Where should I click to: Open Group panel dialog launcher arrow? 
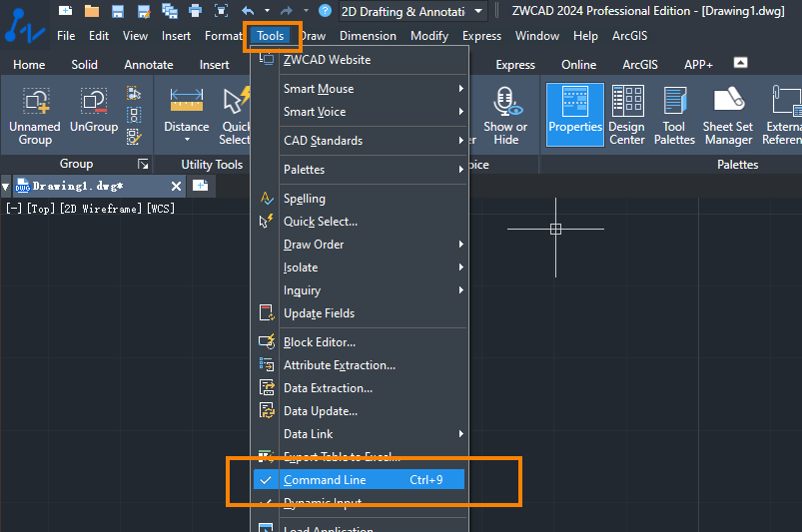click(143, 164)
